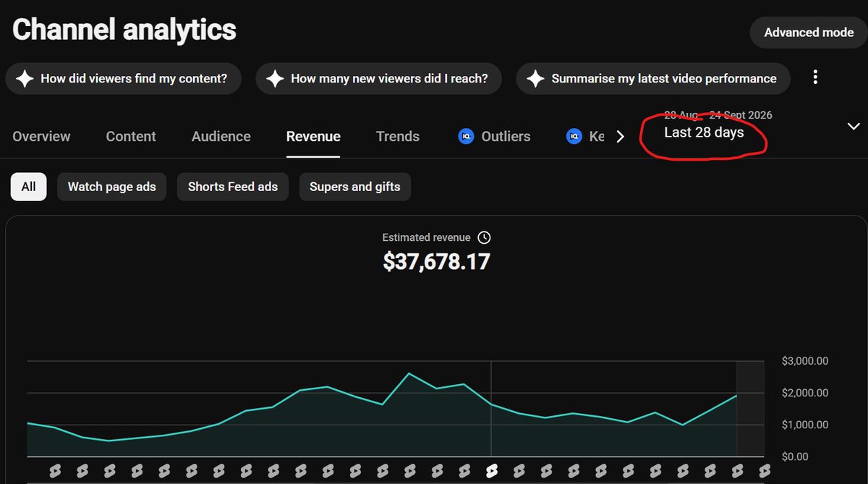Viewport: 868px width, 484px height.
Task: Click the clock icon beside Estimated revenue
Action: tap(485, 237)
